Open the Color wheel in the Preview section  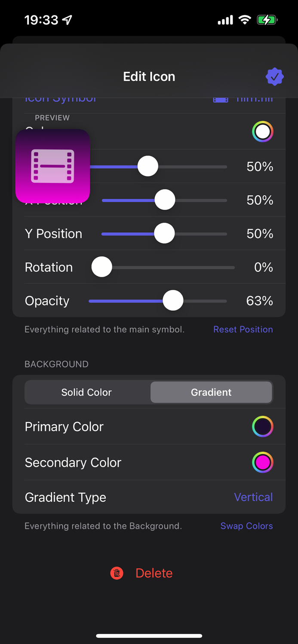[x=263, y=131]
